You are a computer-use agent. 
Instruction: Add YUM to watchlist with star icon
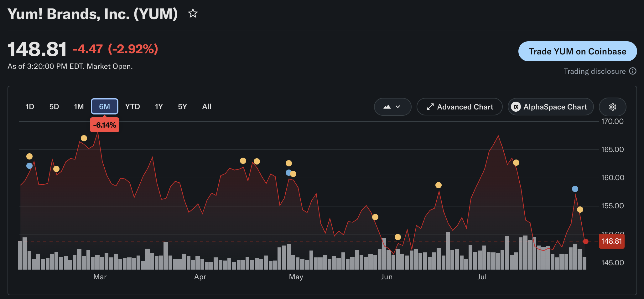pos(193,13)
